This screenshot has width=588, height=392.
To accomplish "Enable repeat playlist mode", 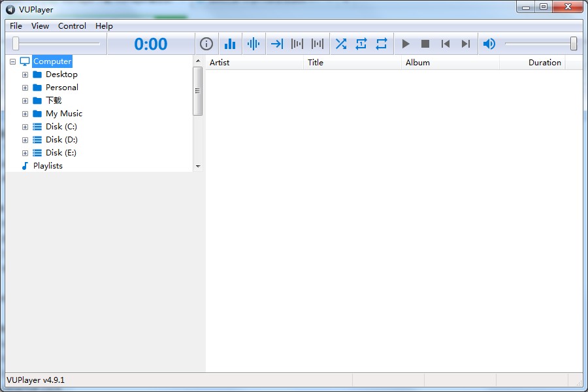I will [382, 44].
